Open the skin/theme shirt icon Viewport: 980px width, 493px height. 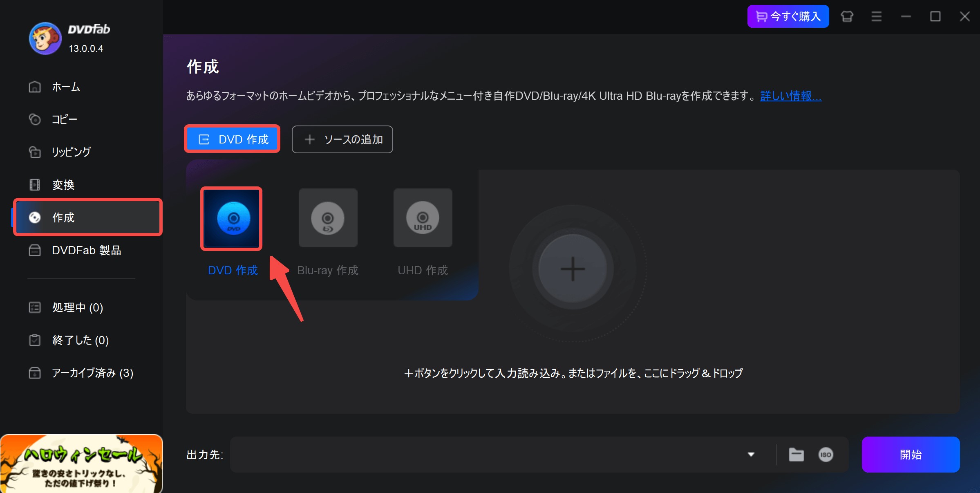(847, 16)
